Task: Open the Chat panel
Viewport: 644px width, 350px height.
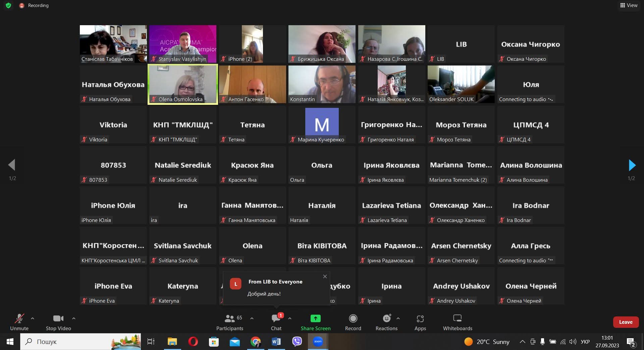Action: [276, 322]
